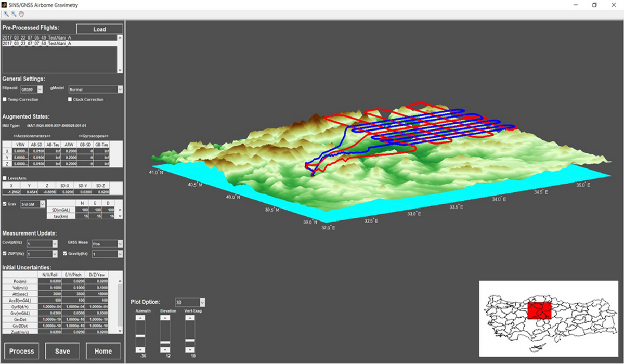The width and height of the screenshot is (624, 364).
Task: Click the Vert-Exag slider up arrow
Action: coord(191,317)
